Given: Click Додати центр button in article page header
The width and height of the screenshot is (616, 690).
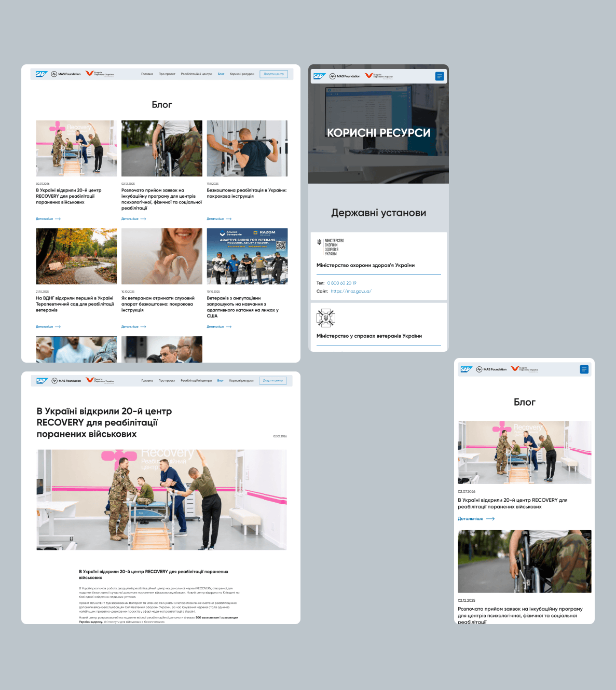Looking at the screenshot, I should pos(273,381).
